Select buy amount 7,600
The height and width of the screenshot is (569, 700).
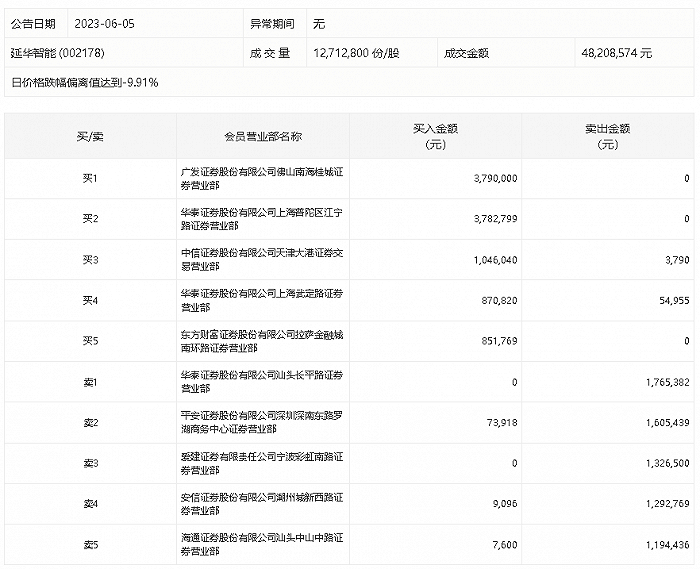coord(505,545)
